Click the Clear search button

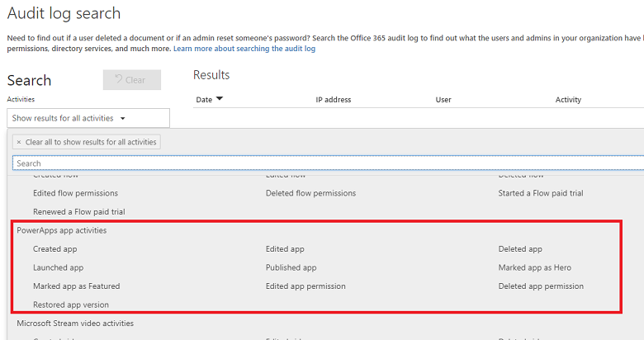coord(132,80)
